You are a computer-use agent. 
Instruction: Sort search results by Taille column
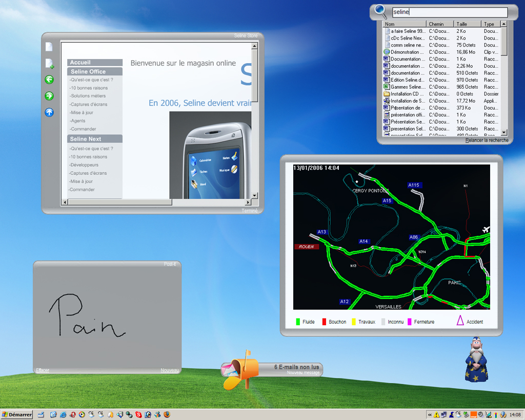[x=467, y=24]
